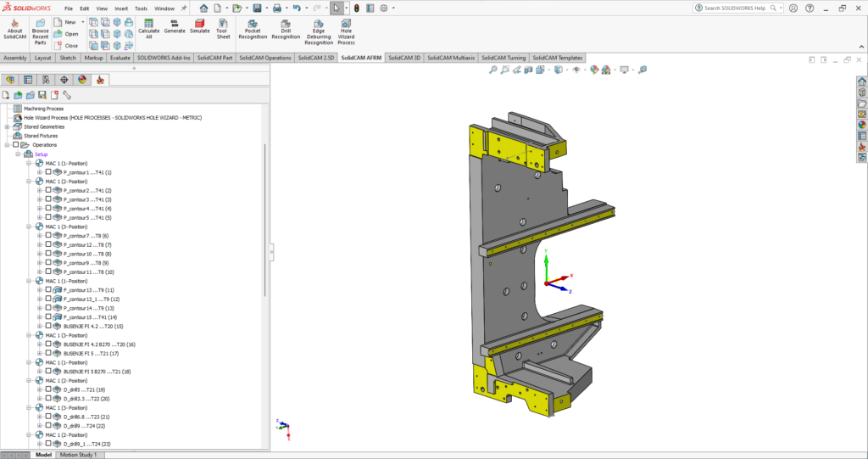Image resolution: width=868 pixels, height=459 pixels.
Task: Switch to the SolidCAM Manager tab
Action: [x=100, y=80]
